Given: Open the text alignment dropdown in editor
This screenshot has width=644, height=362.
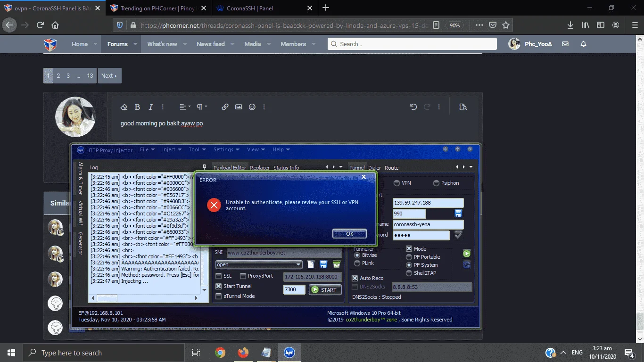Looking at the screenshot, I should click(185, 107).
